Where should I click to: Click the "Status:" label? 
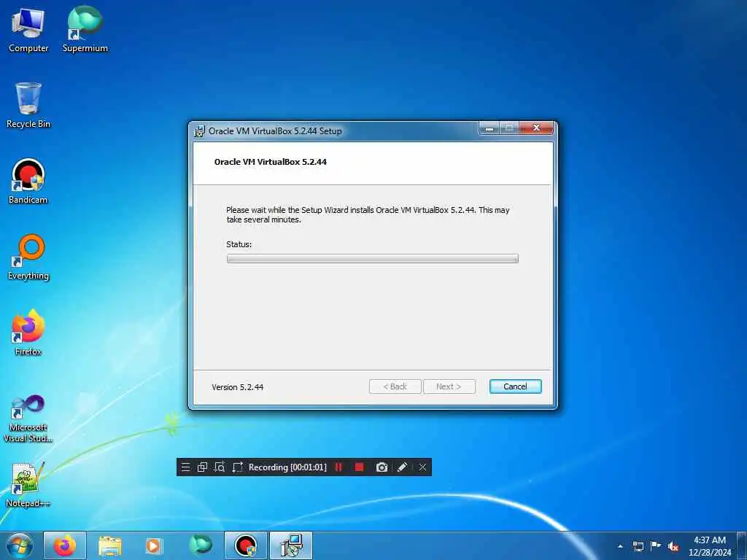click(239, 244)
